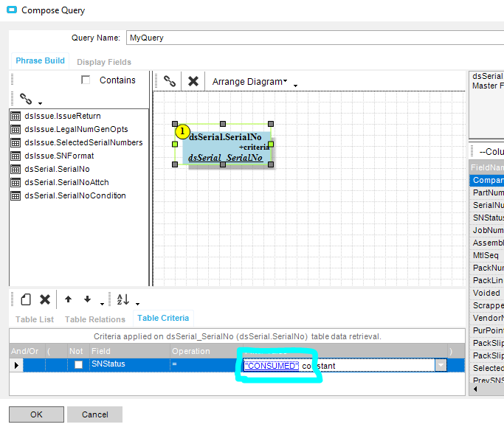Open the Table Relations tab

point(95,319)
